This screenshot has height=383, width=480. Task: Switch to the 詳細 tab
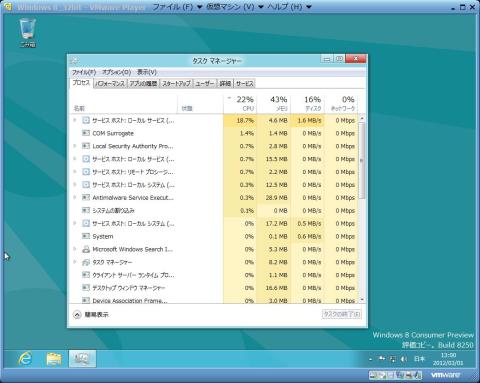tap(225, 83)
